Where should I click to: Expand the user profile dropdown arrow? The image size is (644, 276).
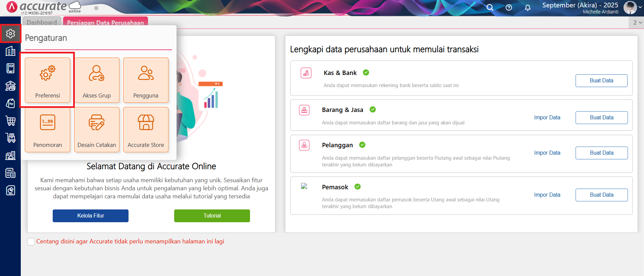(640, 7)
